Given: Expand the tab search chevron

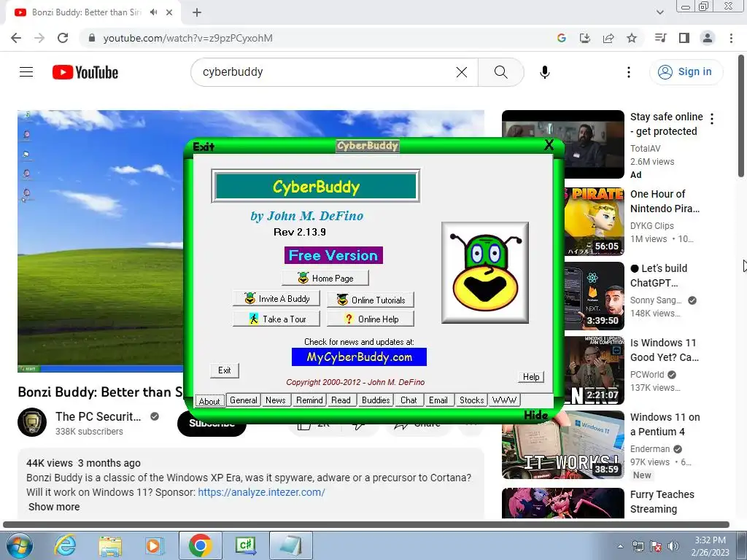Looking at the screenshot, I should pyautogui.click(x=659, y=12).
